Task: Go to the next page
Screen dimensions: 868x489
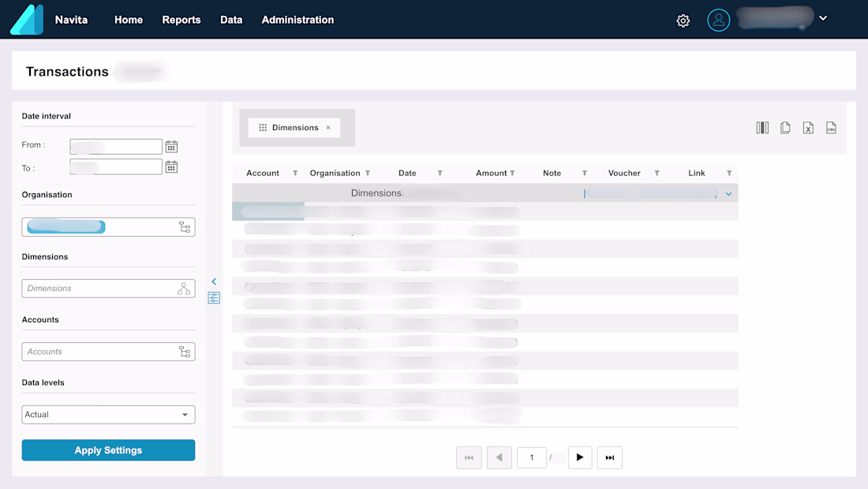Action: tap(580, 457)
